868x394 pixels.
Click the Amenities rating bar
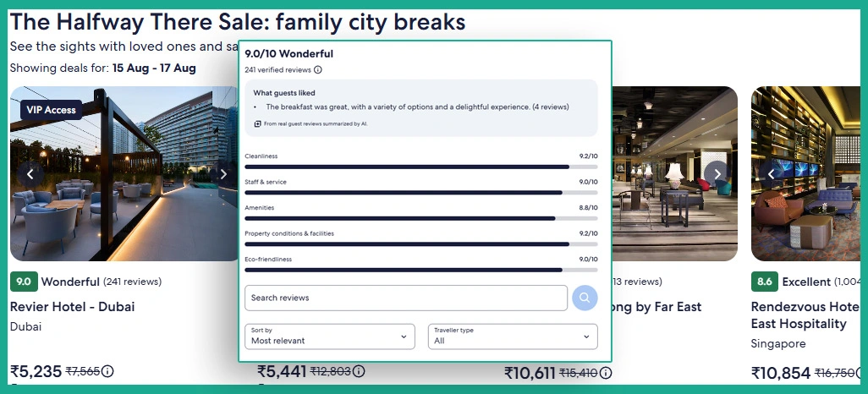[x=420, y=219]
